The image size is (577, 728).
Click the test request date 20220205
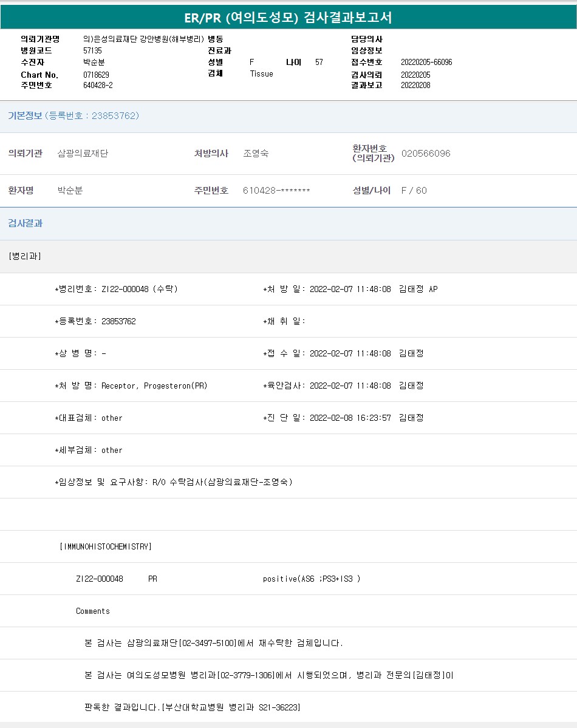coord(415,75)
